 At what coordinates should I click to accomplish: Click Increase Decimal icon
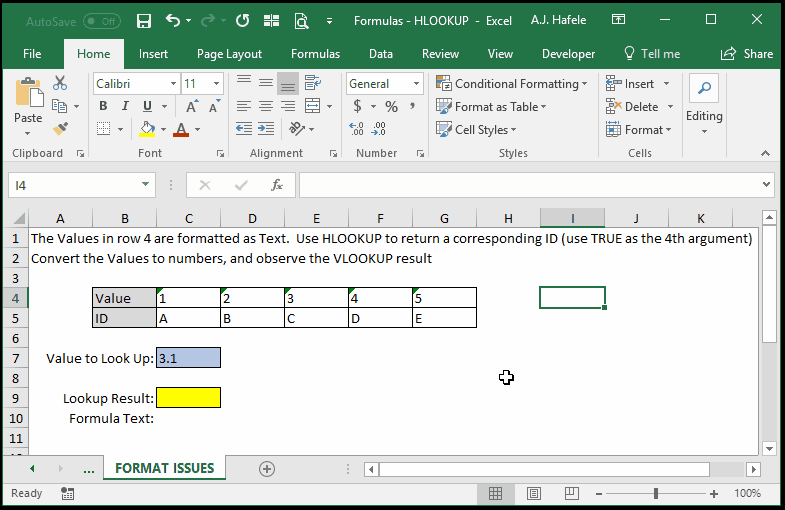356,129
